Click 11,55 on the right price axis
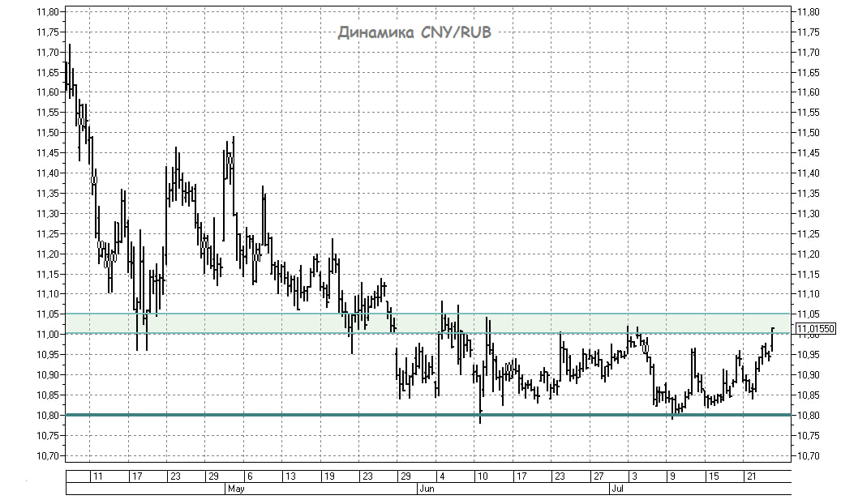 (x=809, y=113)
